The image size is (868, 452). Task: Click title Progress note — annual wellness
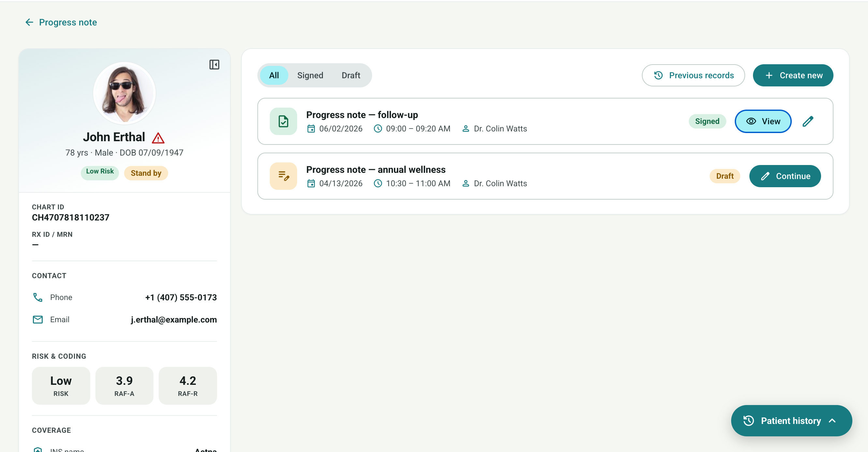tap(376, 169)
